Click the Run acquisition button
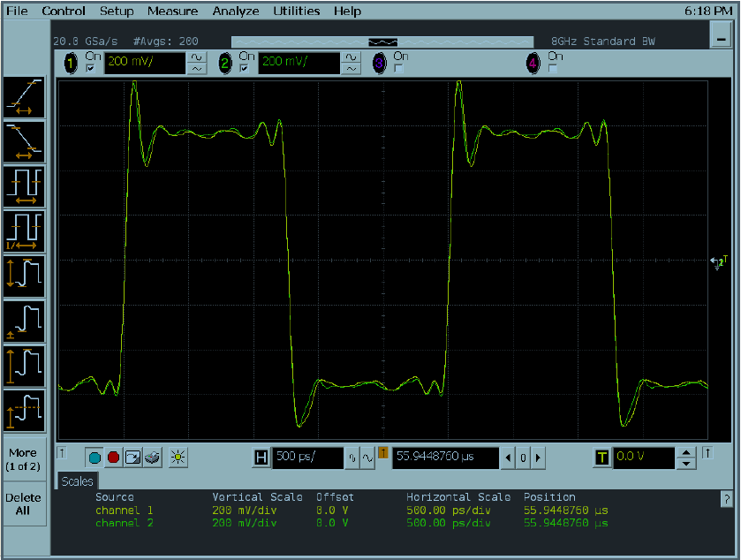The height and width of the screenshot is (560, 741). click(95, 458)
